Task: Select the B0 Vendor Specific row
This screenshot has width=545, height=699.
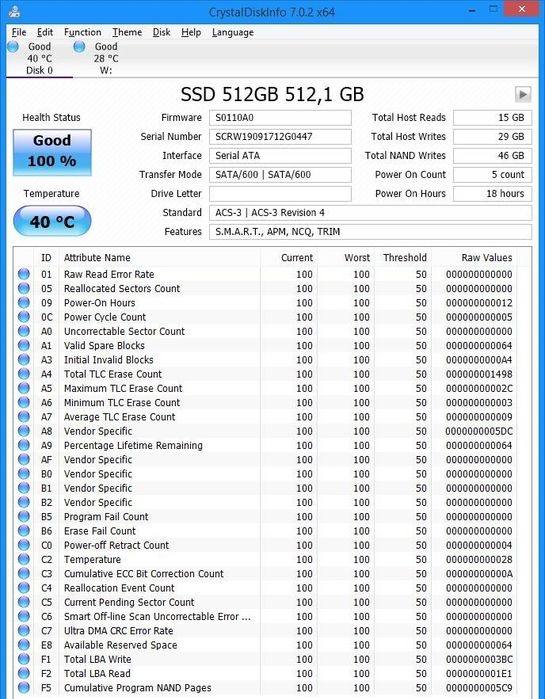Action: 266,474
